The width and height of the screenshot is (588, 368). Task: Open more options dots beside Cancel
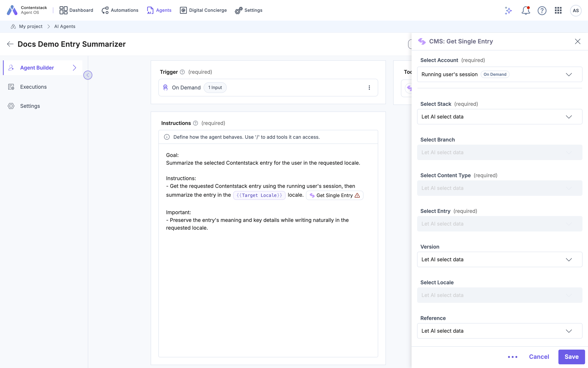pos(513,357)
